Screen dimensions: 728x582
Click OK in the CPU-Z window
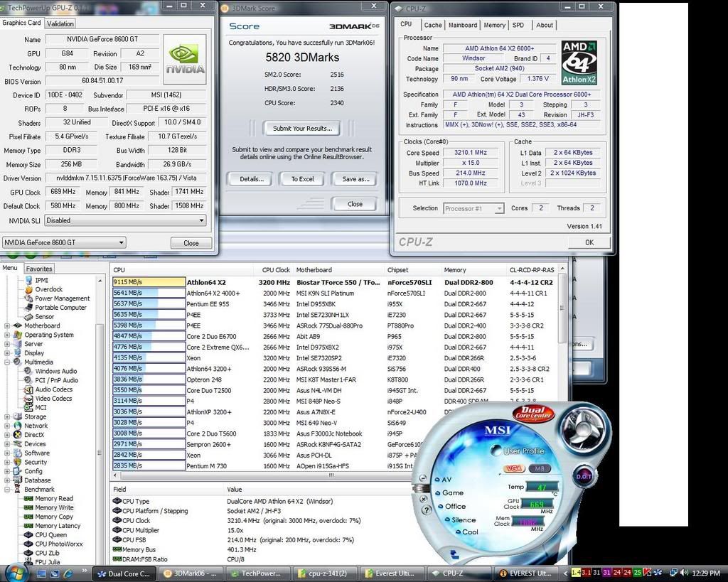point(589,242)
